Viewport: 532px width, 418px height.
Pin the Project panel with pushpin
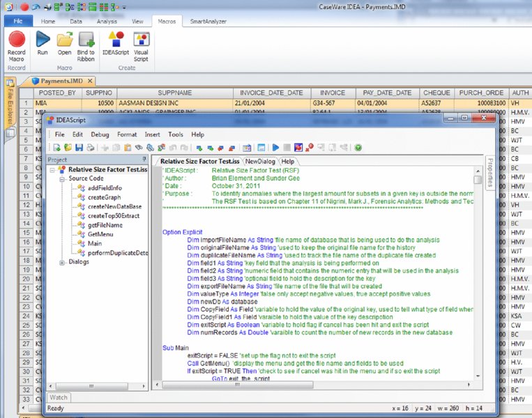144,160
